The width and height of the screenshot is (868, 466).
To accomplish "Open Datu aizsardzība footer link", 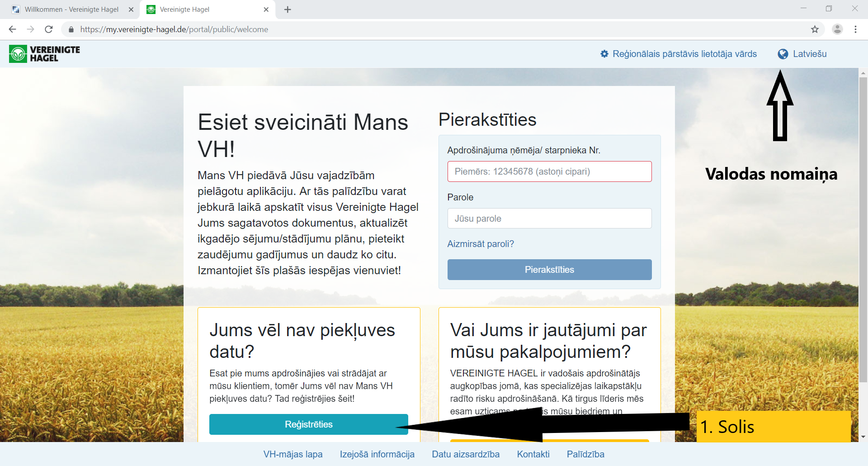I will click(x=466, y=454).
